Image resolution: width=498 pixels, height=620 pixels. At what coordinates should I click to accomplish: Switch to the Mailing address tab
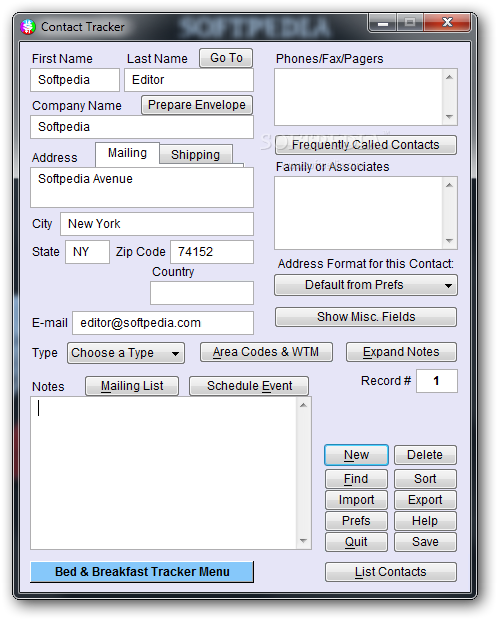[x=127, y=153]
